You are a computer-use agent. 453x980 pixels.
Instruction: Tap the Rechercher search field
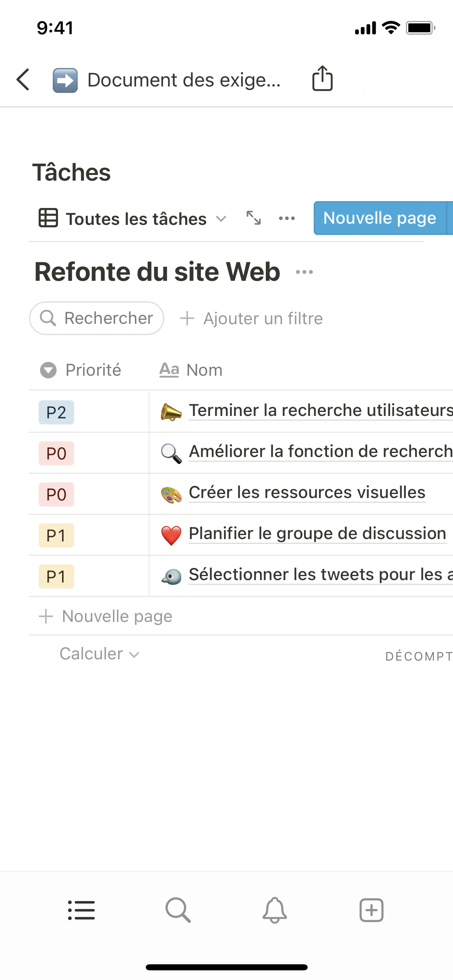(x=97, y=318)
